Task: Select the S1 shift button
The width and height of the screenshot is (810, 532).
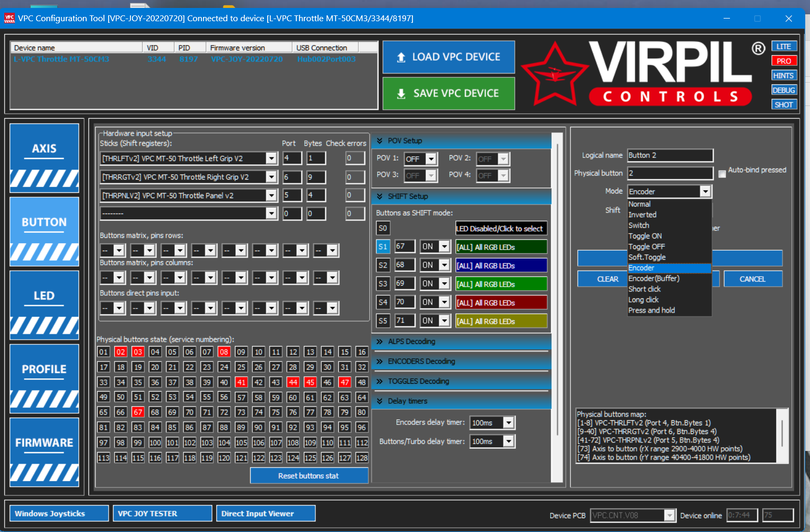Action: point(383,247)
